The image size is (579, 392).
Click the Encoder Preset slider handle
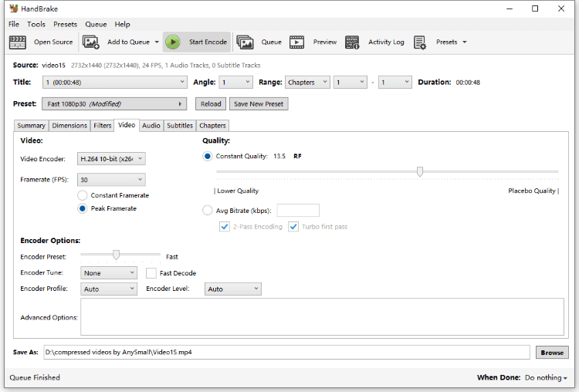(117, 255)
